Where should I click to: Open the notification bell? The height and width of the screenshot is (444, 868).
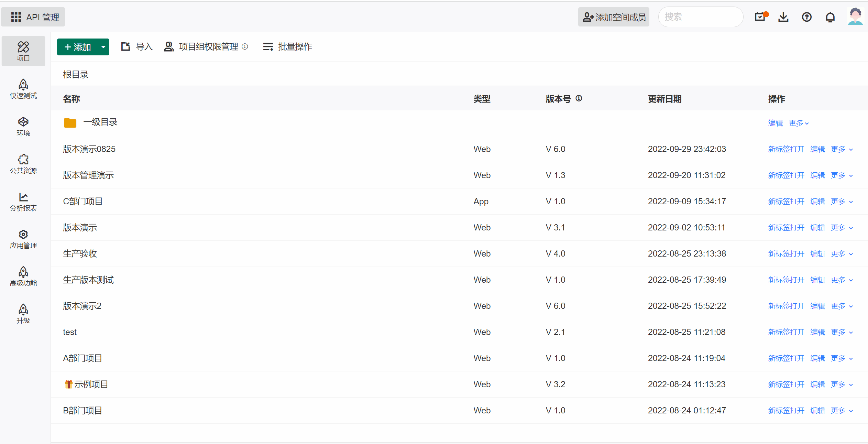pyautogui.click(x=830, y=17)
